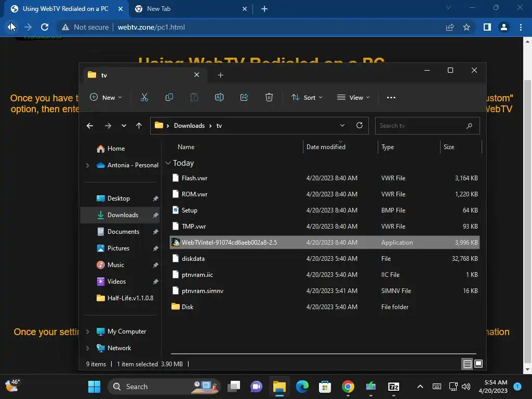Expand Network tree node
Image resolution: width=532 pixels, height=399 pixels.
click(87, 348)
